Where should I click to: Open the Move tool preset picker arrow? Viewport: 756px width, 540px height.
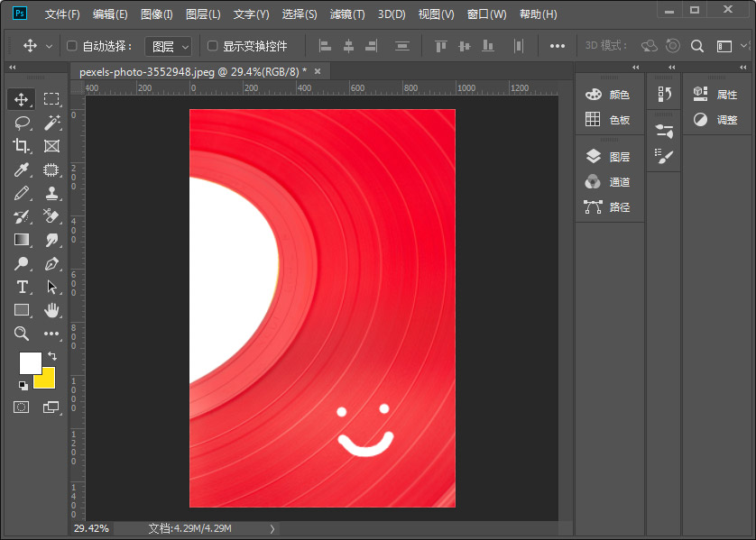point(49,46)
